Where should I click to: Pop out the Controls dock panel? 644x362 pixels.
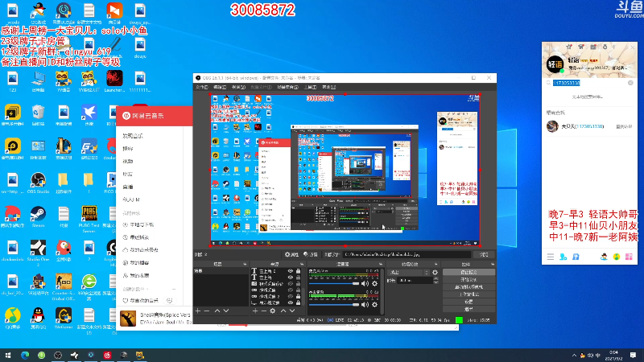(x=493, y=265)
